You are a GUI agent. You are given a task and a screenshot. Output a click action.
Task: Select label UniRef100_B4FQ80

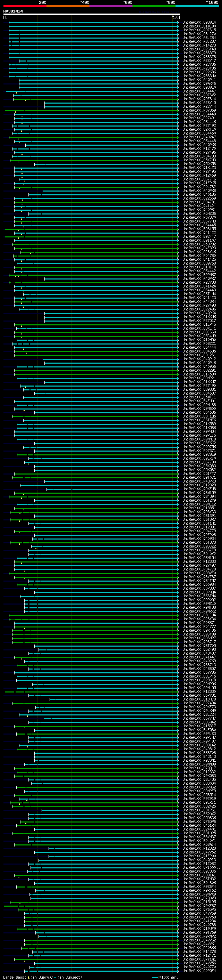[x=199, y=730]
